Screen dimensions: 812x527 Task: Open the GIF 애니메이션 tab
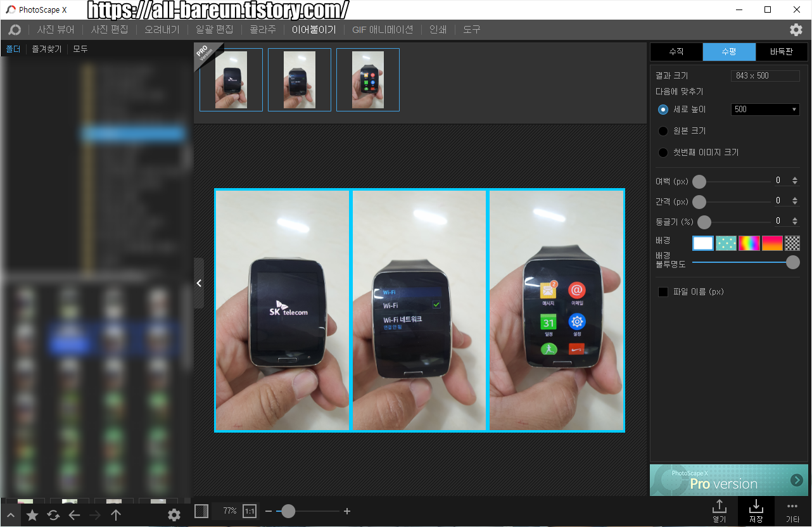[383, 30]
